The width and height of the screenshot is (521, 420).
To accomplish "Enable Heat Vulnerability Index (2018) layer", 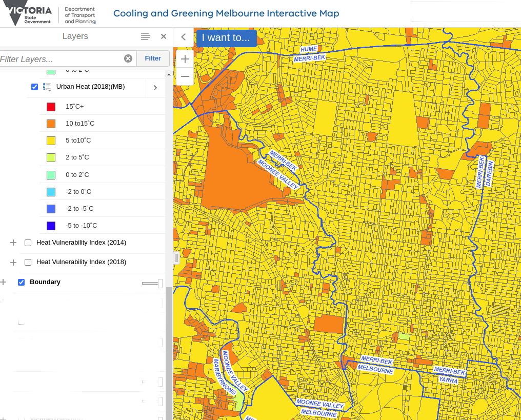I will click(x=28, y=262).
